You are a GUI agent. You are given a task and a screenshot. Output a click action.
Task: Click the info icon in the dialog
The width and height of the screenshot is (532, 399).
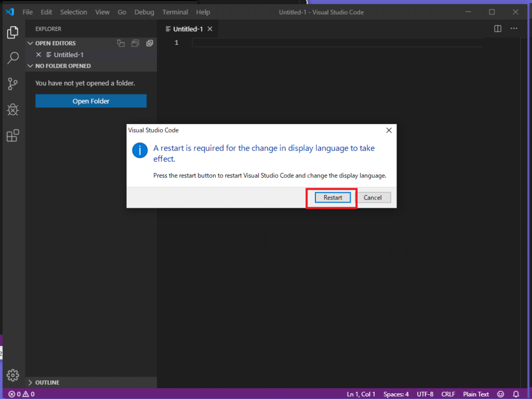pos(140,150)
